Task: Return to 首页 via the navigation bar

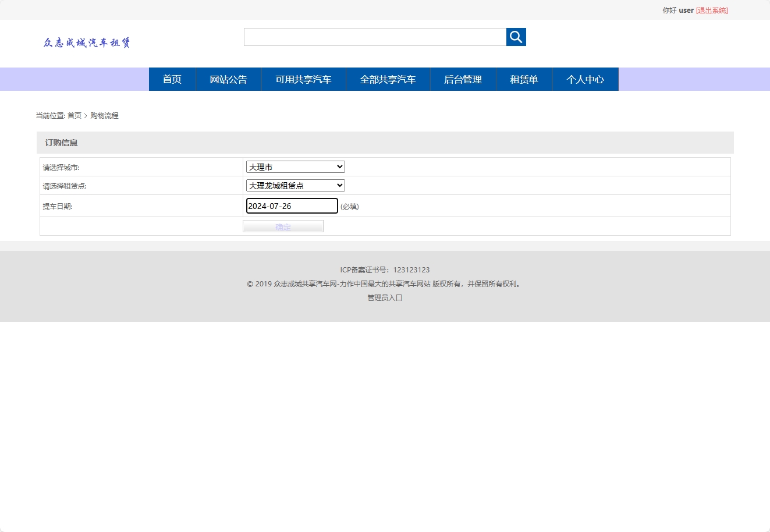Action: (x=172, y=79)
